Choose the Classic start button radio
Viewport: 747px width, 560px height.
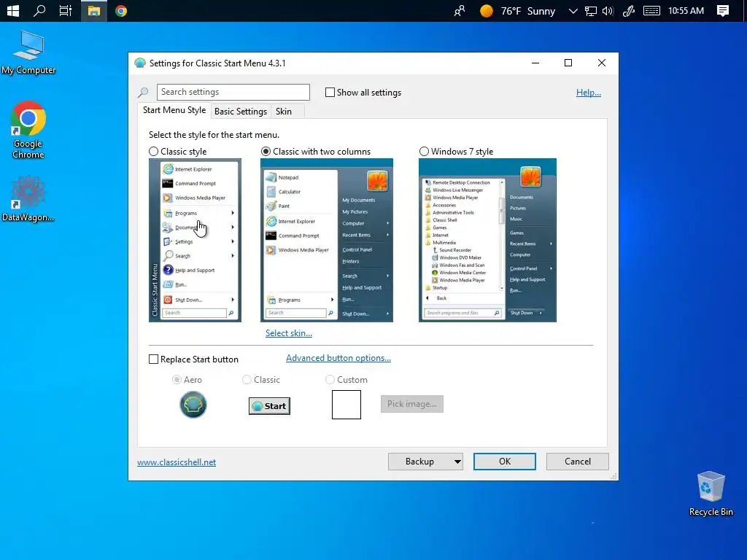247,379
